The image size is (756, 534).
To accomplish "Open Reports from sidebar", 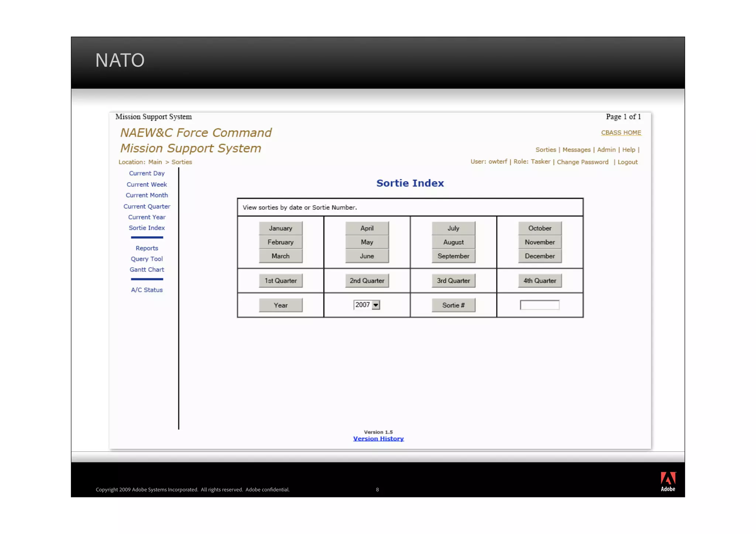I will [x=147, y=248].
